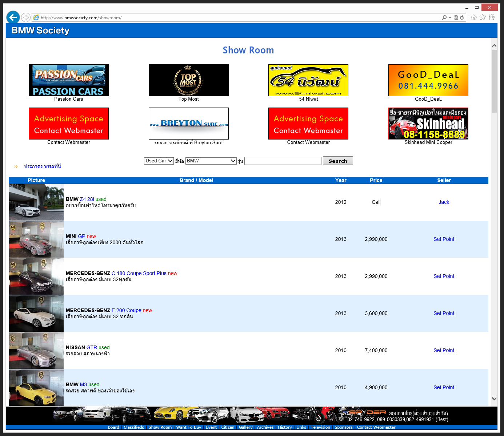Click the MINI GP car photo thumbnail

[36, 239]
